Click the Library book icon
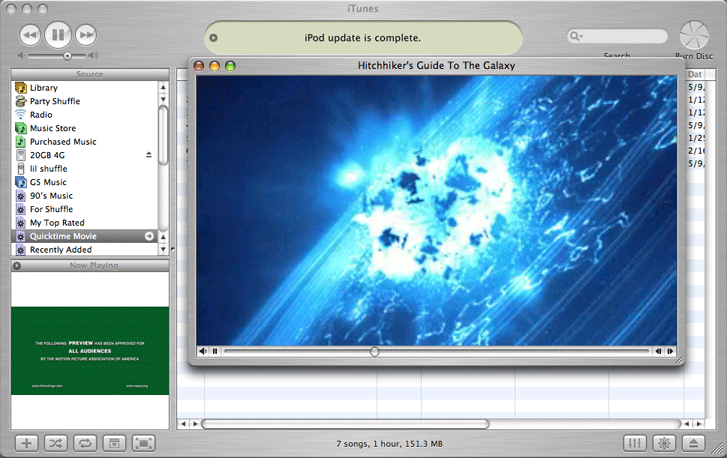 tap(21, 88)
